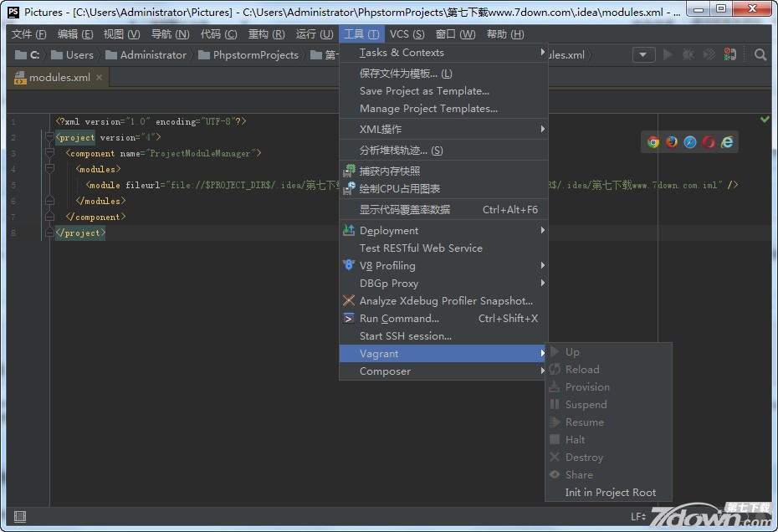This screenshot has height=532, width=778.
Task: Open in Firefox browser icon
Action: [672, 142]
